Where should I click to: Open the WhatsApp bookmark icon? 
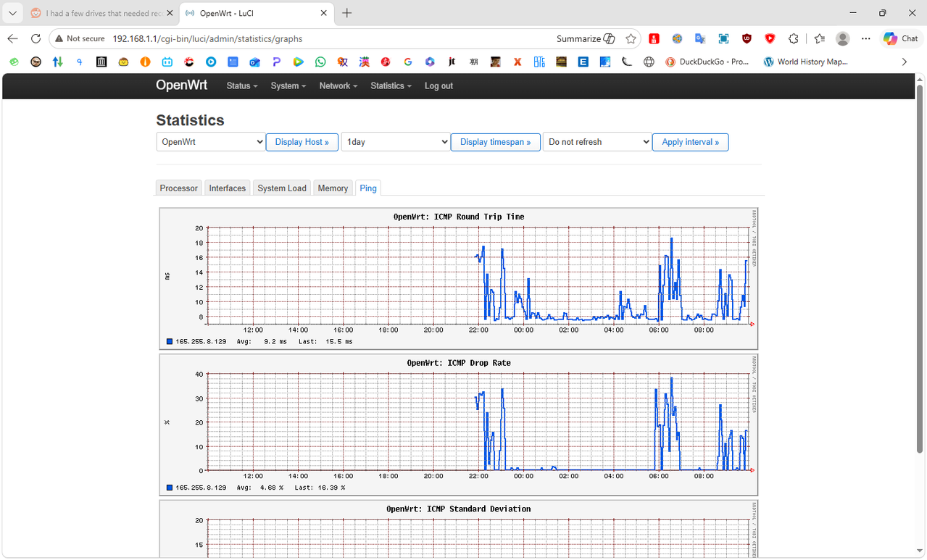tap(320, 62)
